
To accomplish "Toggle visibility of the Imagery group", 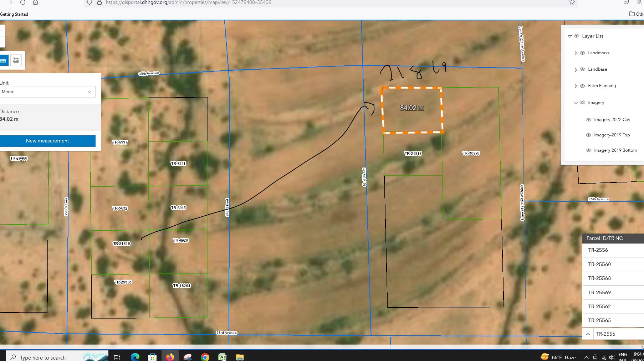I will pyautogui.click(x=582, y=102).
